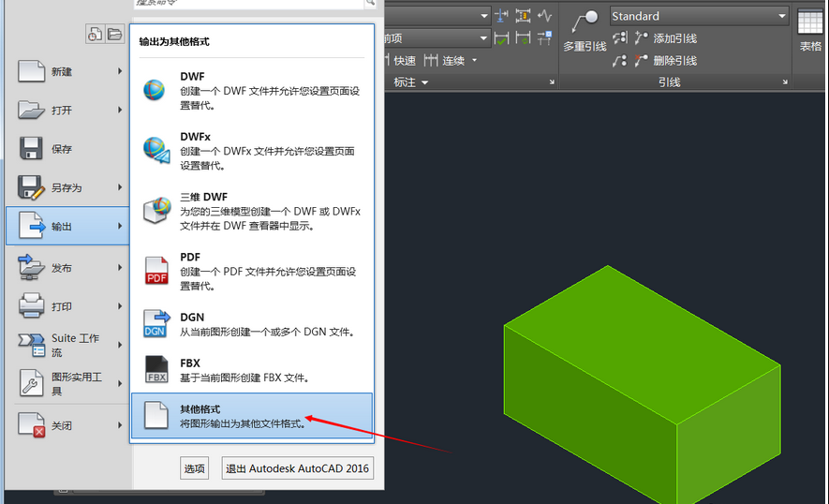Click the 添加引线 add leader button
The height and width of the screenshot is (504, 829).
coord(665,38)
